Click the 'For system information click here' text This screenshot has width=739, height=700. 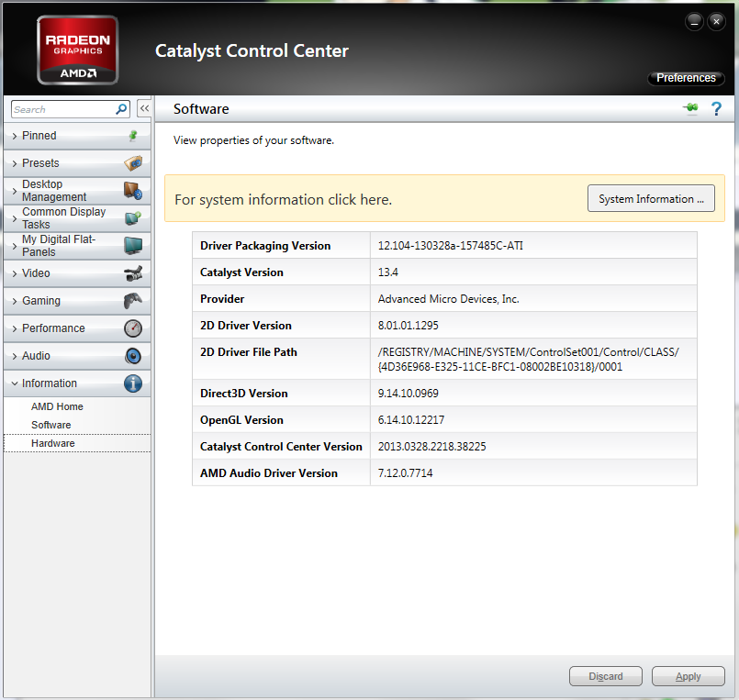coord(284,200)
